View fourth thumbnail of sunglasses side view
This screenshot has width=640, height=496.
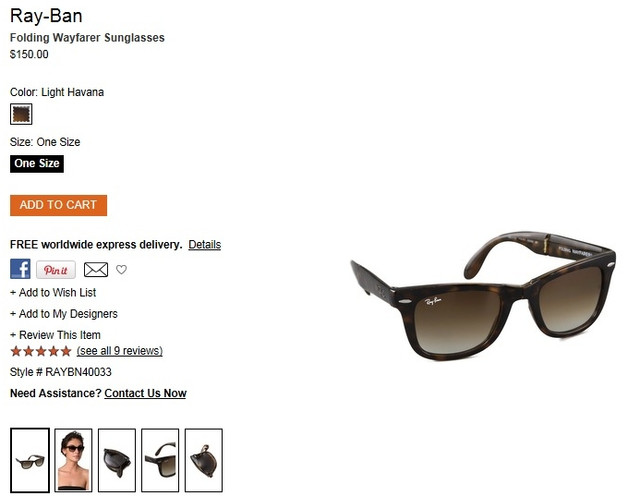pos(160,460)
